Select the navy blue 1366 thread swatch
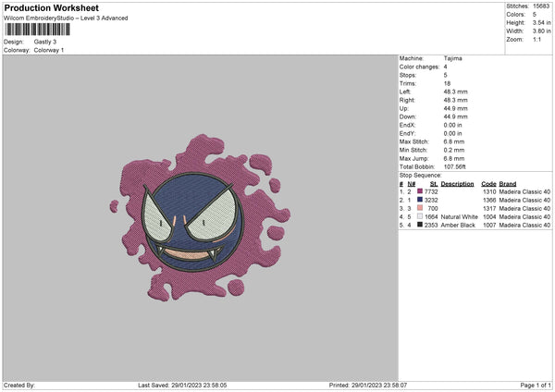Image resolution: width=555 pixels, height=392 pixels. click(420, 200)
